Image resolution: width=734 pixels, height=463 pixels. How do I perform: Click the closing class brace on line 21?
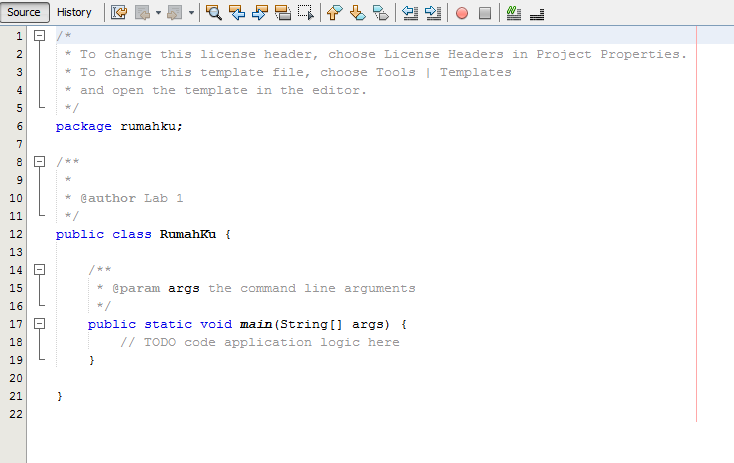coord(59,397)
